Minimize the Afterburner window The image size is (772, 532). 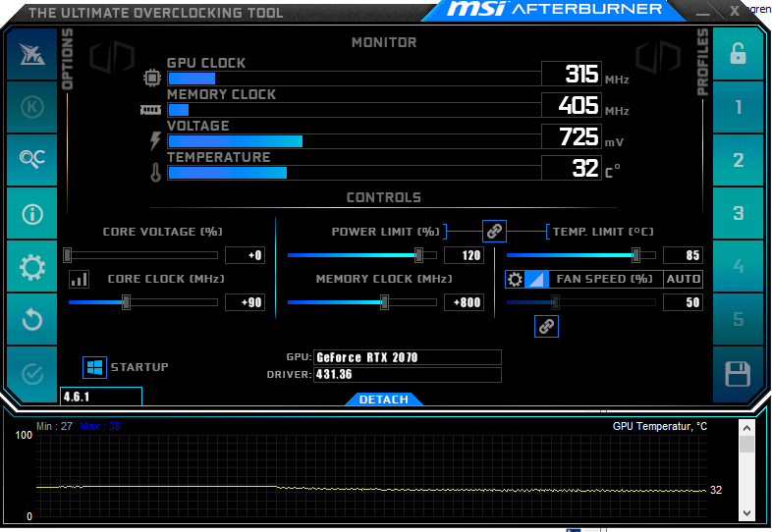pyautogui.click(x=703, y=13)
